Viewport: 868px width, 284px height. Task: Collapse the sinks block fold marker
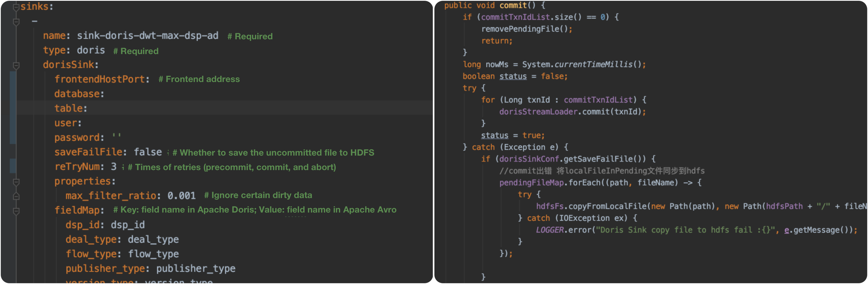point(16,7)
